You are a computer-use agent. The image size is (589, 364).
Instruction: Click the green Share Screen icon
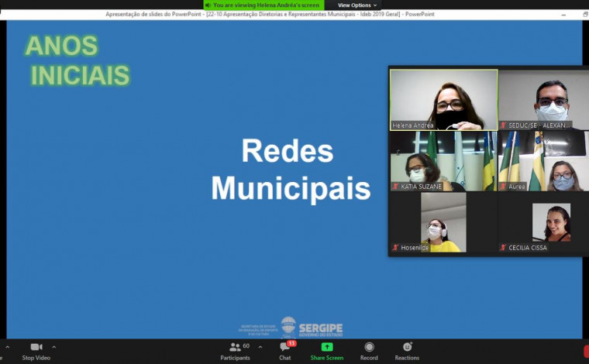click(326, 347)
